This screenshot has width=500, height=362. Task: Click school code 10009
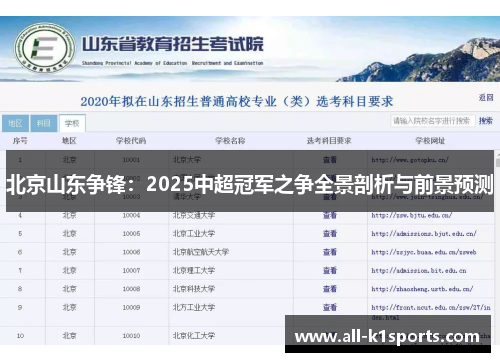pyautogui.click(x=131, y=307)
